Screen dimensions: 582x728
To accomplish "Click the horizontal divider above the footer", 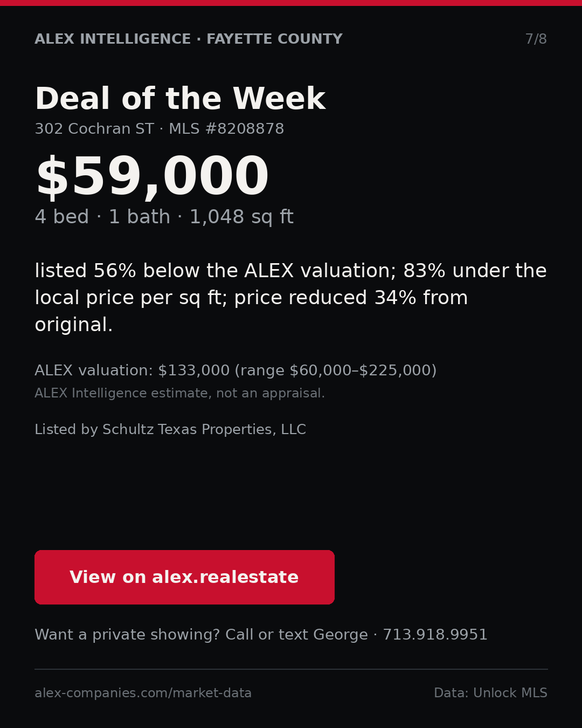I will 291,669.
